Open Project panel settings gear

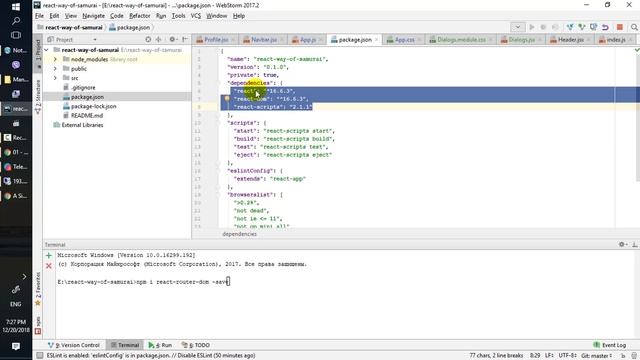coord(173,40)
